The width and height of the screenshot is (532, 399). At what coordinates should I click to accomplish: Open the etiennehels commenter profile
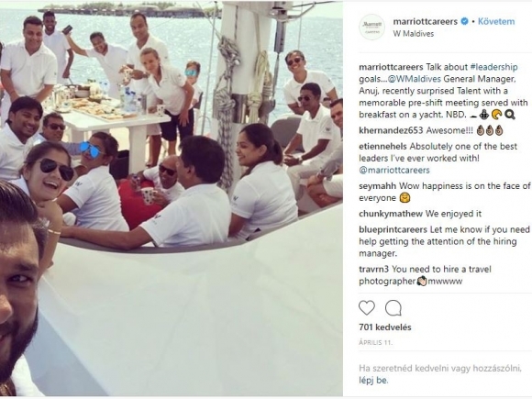tap(382, 146)
